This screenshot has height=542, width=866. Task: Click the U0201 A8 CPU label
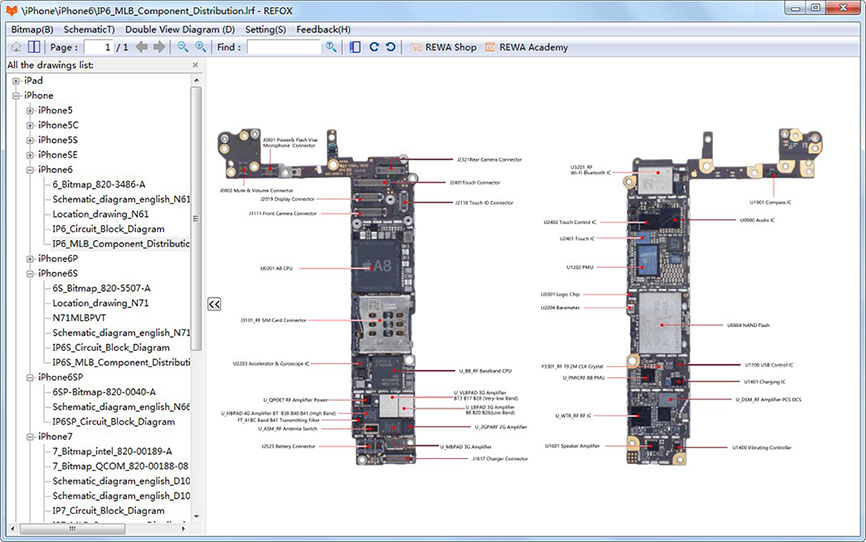(x=276, y=269)
